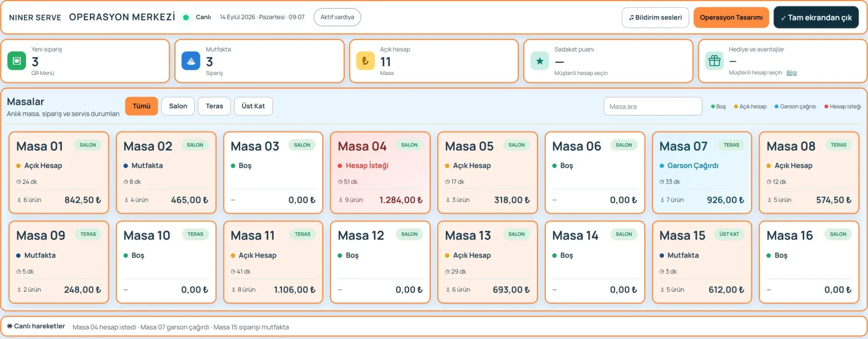The height and width of the screenshot is (339, 868).
Task: Click the 574,50 ₺ total on Masa 08
Action: coord(834,200)
